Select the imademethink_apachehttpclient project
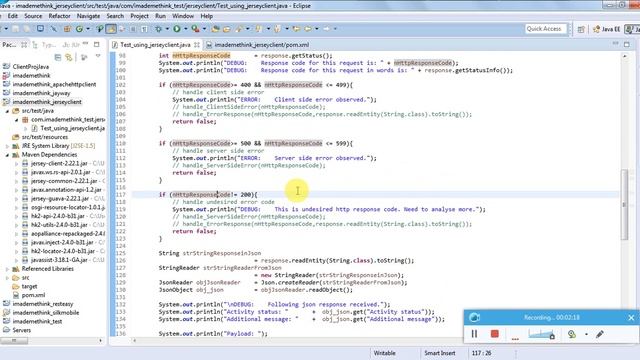The width and height of the screenshot is (640, 360). [54, 84]
